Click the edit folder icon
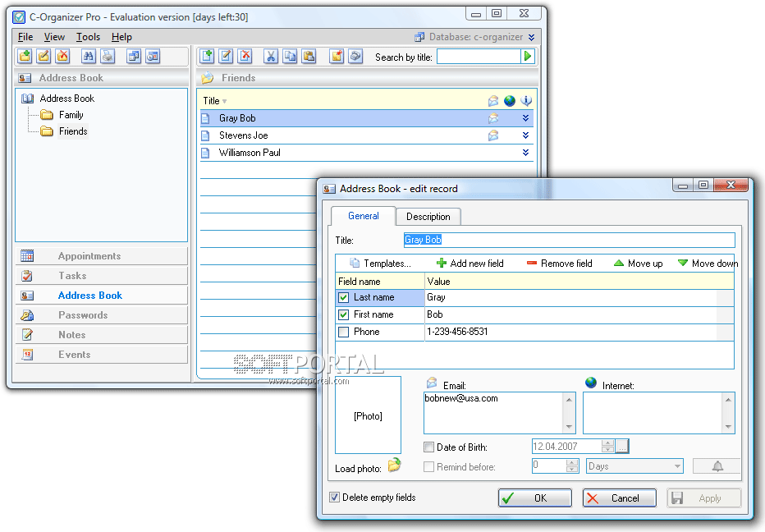 pyautogui.click(x=44, y=57)
